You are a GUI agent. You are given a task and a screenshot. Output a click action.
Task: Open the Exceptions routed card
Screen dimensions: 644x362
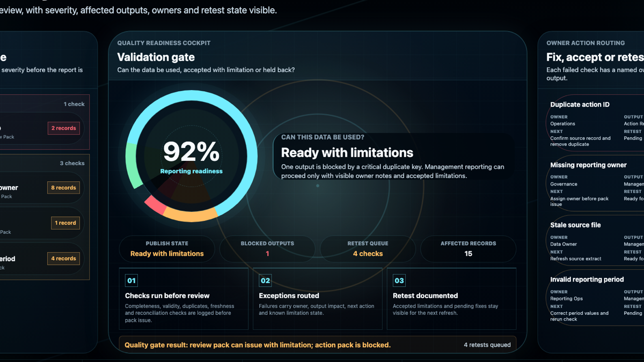click(318, 299)
